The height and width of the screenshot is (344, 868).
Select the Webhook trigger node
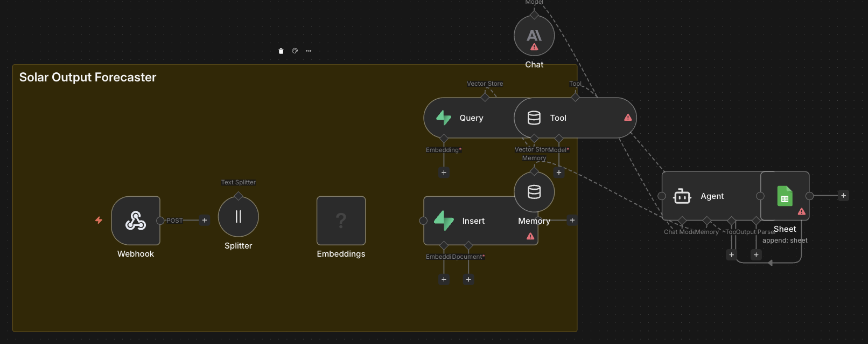[x=136, y=221]
